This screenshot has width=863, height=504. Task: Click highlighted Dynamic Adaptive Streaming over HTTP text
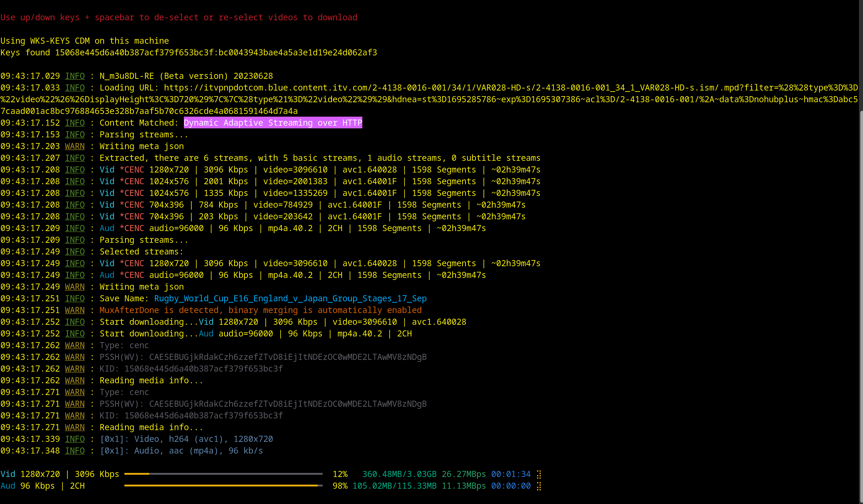point(273,123)
